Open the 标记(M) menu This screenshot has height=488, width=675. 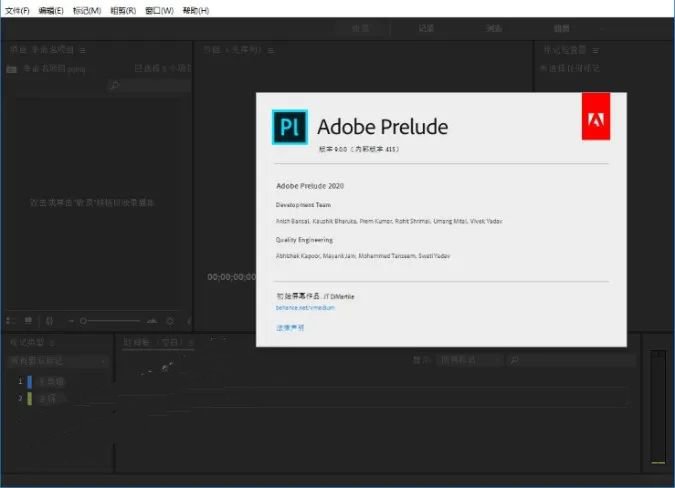coord(87,11)
